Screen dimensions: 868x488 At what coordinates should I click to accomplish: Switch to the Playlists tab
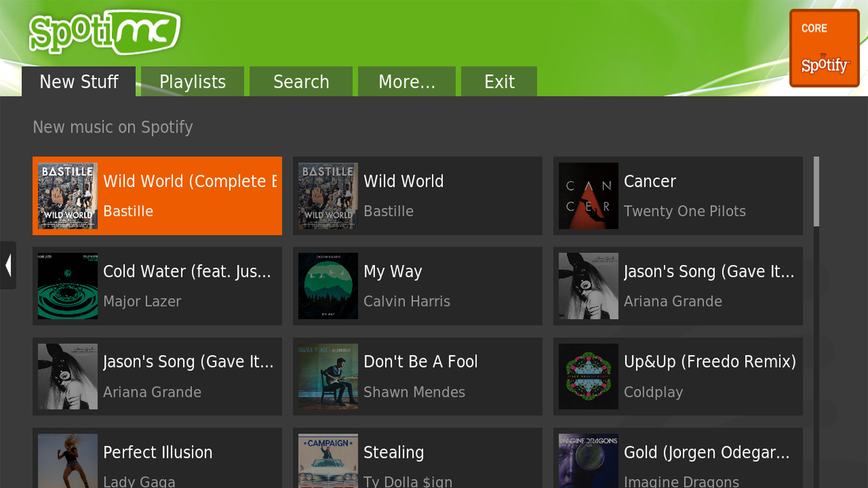(192, 82)
